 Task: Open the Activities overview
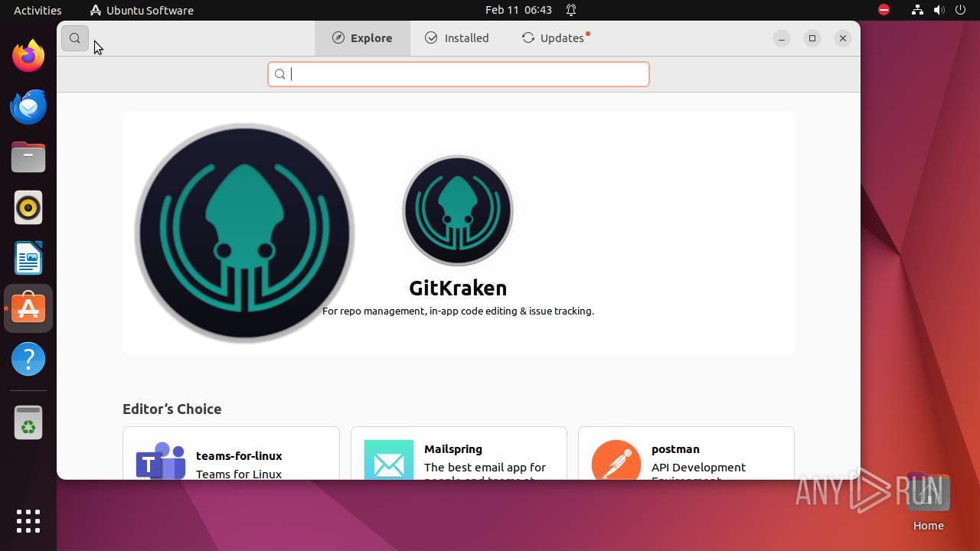click(x=38, y=10)
